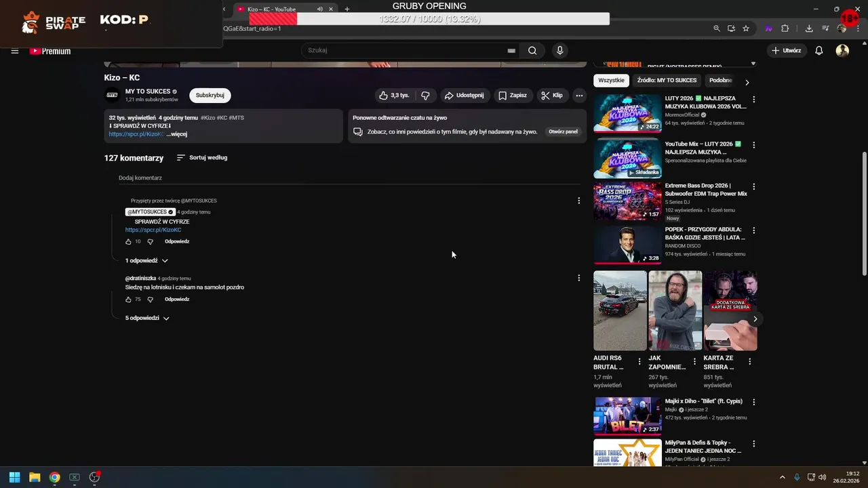Save the video with Zapisz
868x488 pixels.
click(513, 96)
